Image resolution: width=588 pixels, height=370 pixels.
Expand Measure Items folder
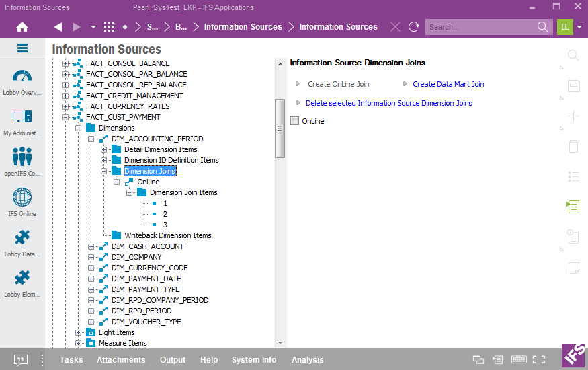click(x=78, y=343)
